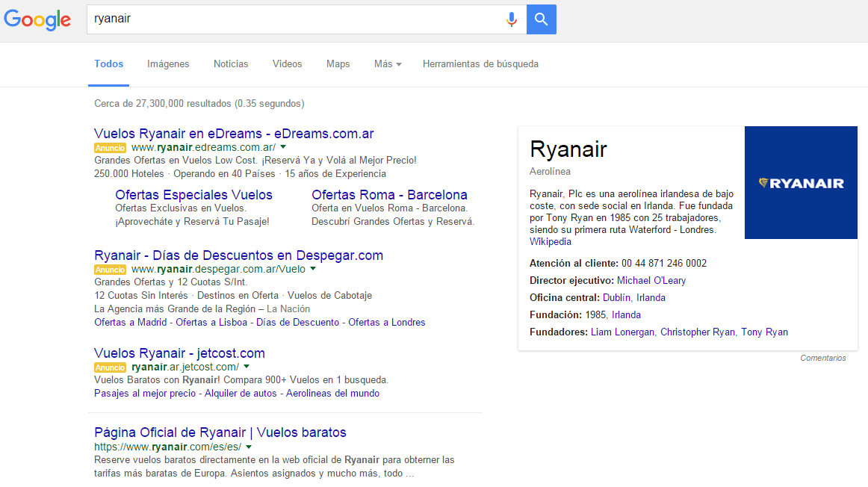
Task: Click Irlanda link in Fundación row
Action: (626, 314)
